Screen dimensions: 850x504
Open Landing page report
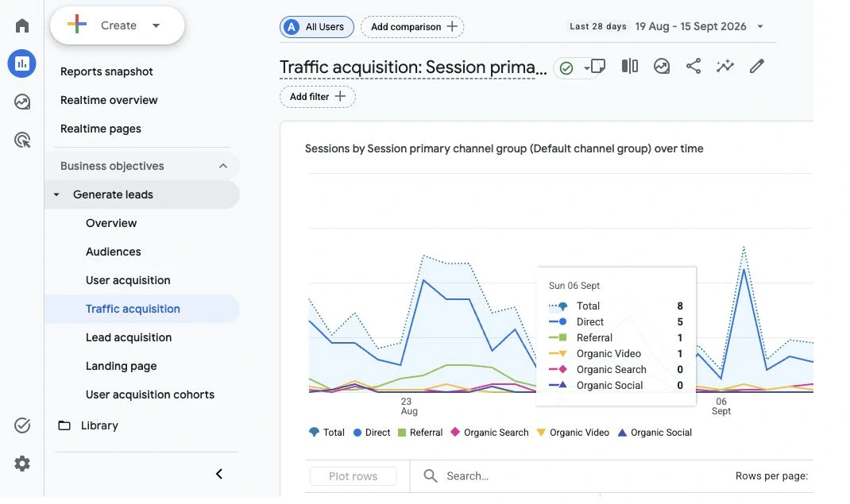pos(121,366)
